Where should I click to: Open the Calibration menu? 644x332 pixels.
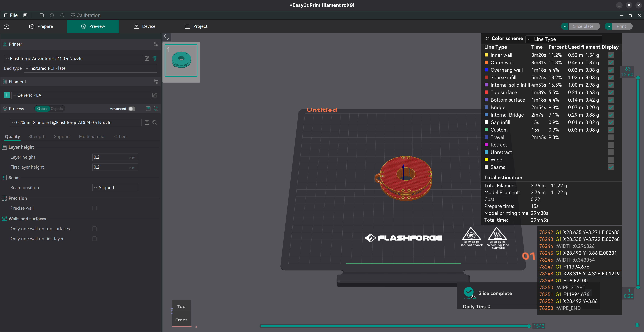click(86, 16)
